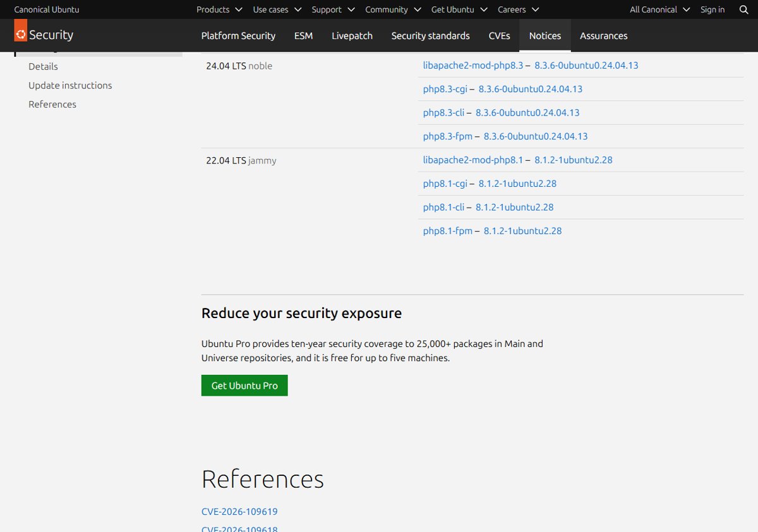Image resolution: width=758 pixels, height=532 pixels.
Task: Open CVE-2026-109618 reference link
Action: [x=239, y=529]
